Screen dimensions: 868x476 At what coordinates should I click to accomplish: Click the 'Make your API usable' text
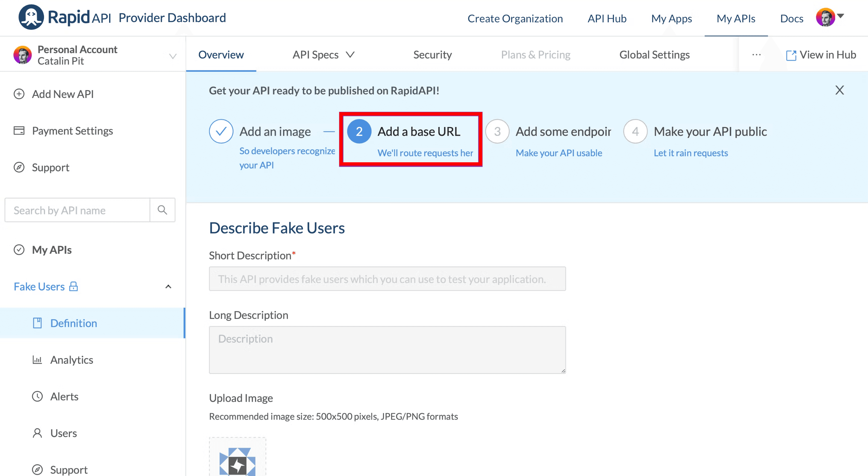[559, 153]
